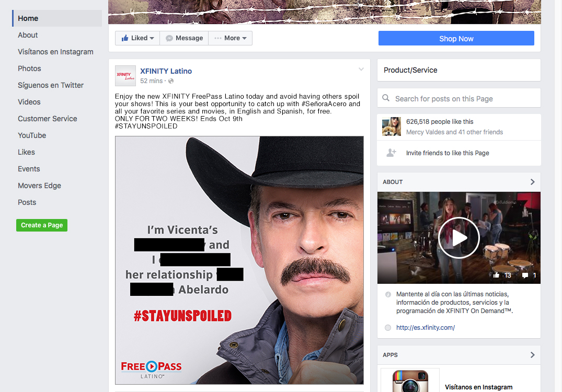Expand the APPS section arrow

tap(533, 355)
